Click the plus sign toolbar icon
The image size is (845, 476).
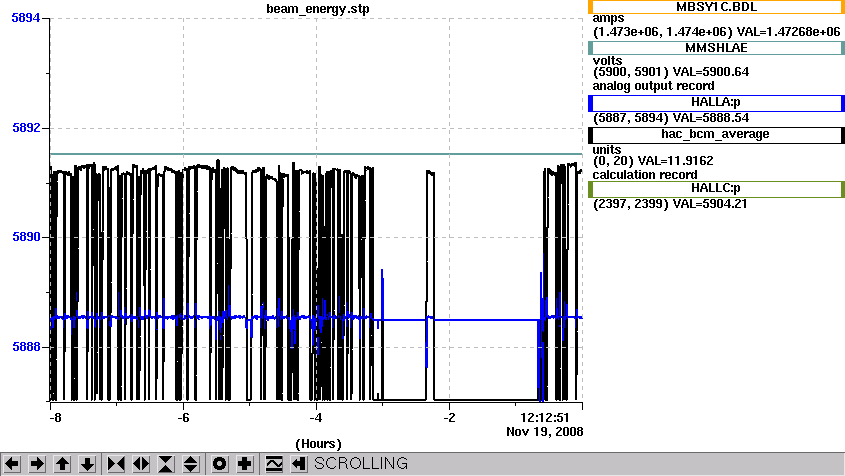tap(245, 464)
